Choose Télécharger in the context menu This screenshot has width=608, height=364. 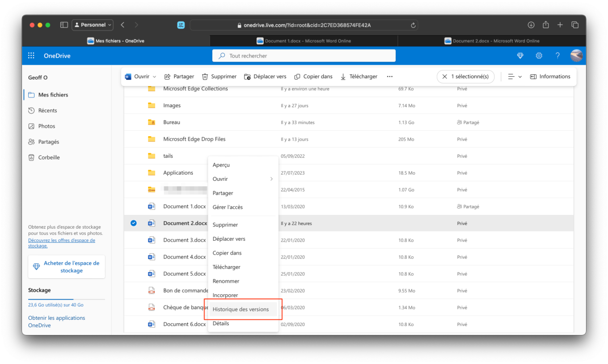(243, 267)
